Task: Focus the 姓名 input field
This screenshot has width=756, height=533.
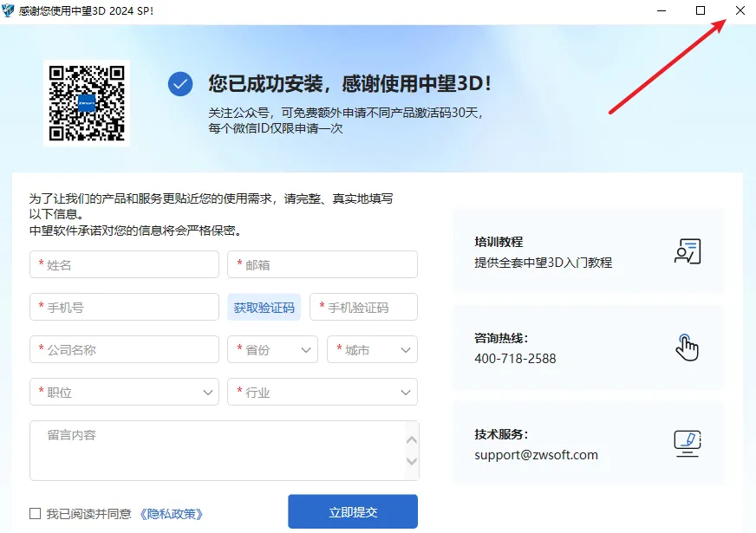Action: tap(124, 264)
